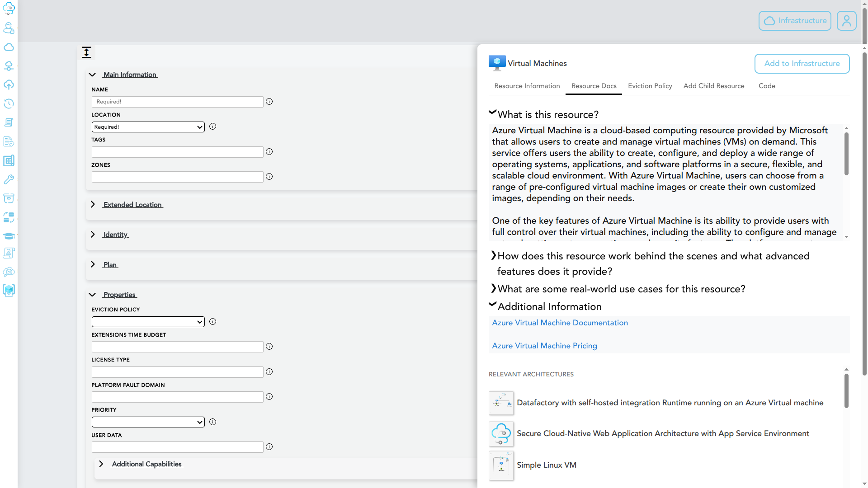The width and height of the screenshot is (868, 488).
Task: Show info for Platform Fault Domain
Action: [x=269, y=397]
